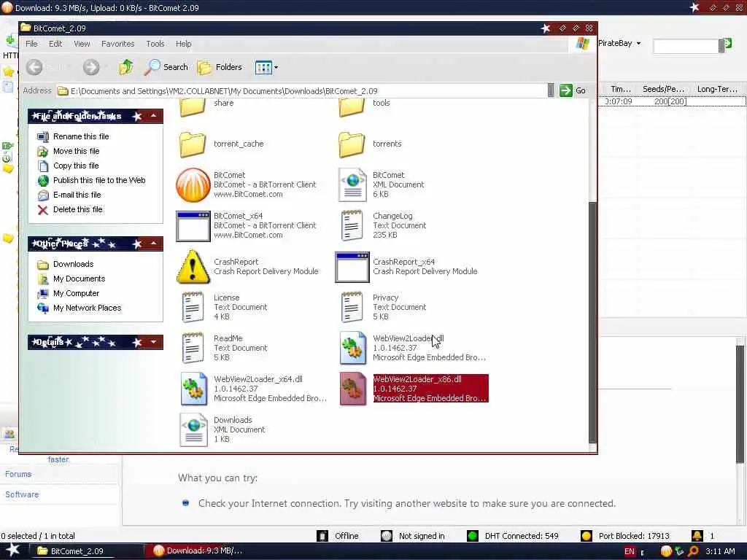747x560 pixels.
Task: Click the Not signed in status entry
Action: click(x=413, y=536)
